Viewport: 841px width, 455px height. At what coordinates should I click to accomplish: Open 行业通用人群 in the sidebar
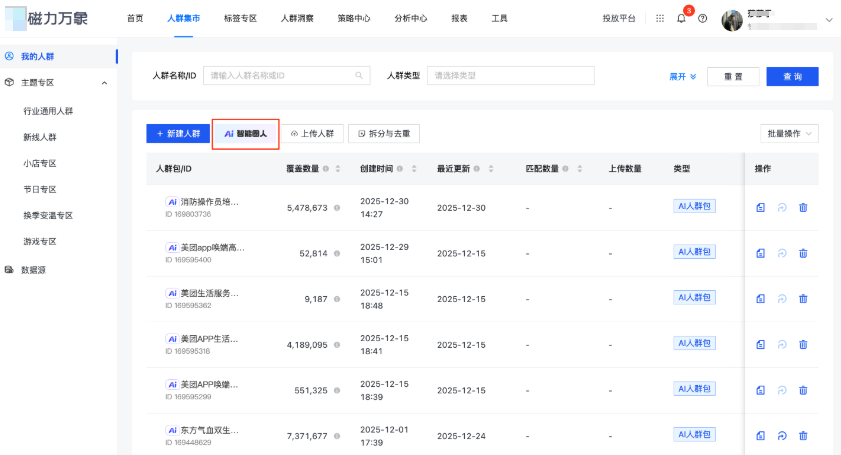click(48, 111)
